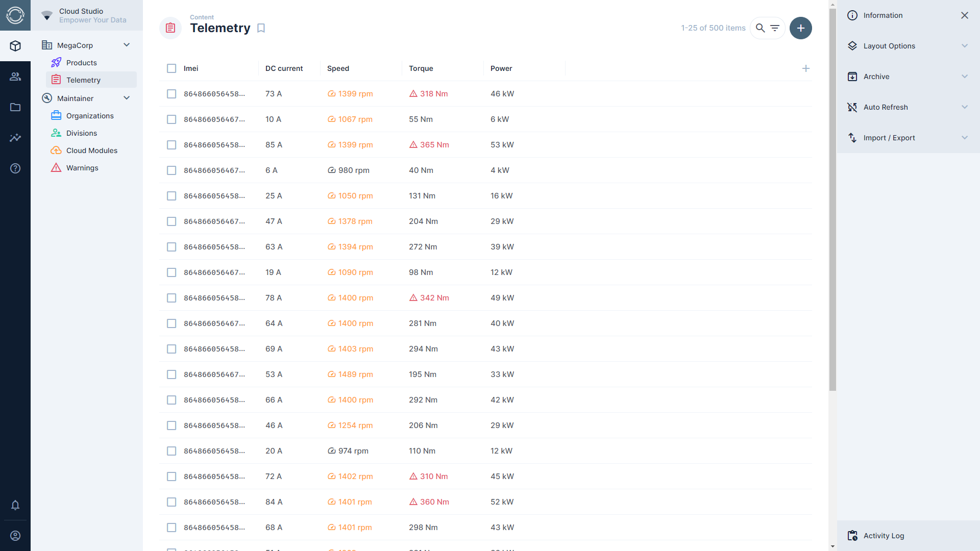980x551 pixels.
Task: Click the speed gauge icon beside 980 rpm
Action: [x=331, y=170]
